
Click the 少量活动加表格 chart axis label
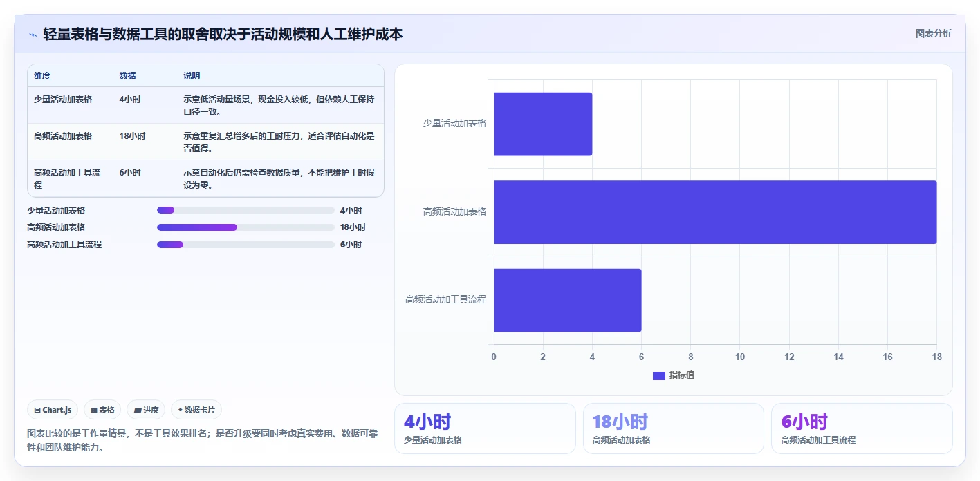454,123
